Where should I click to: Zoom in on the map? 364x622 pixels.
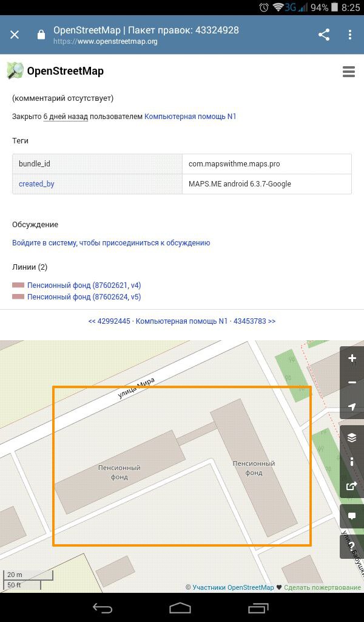click(x=352, y=358)
